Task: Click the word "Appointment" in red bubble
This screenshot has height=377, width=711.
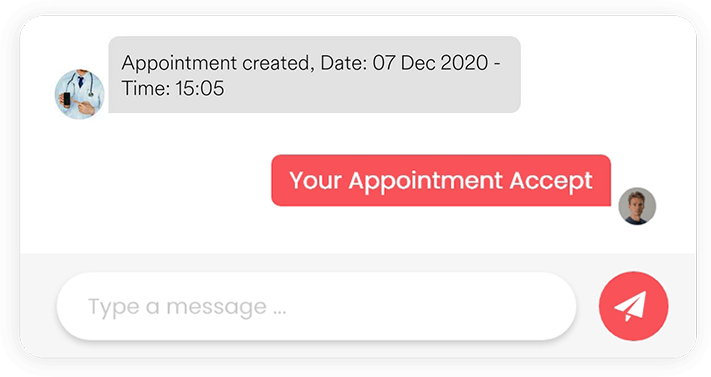Action: point(425,181)
